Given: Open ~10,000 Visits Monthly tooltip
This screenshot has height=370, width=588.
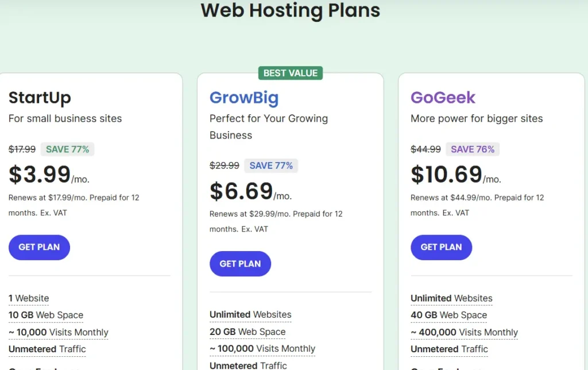Looking at the screenshot, I should tap(59, 333).
